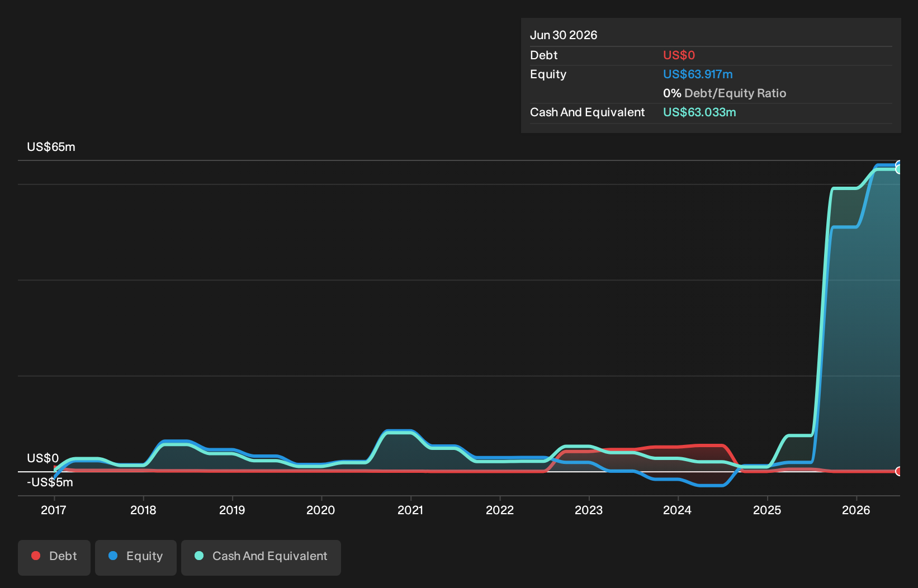
Task: Select the 2017 label on the x-axis
Action: tap(54, 510)
